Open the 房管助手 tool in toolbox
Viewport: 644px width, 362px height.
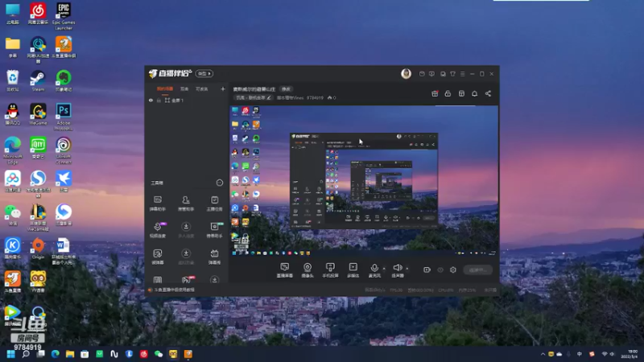(186, 204)
